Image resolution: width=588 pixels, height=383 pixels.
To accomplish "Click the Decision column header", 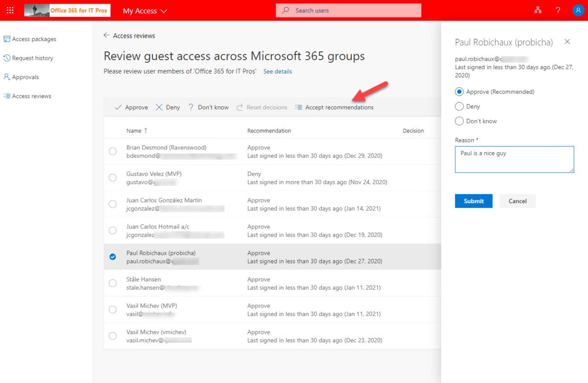I will pos(413,131).
